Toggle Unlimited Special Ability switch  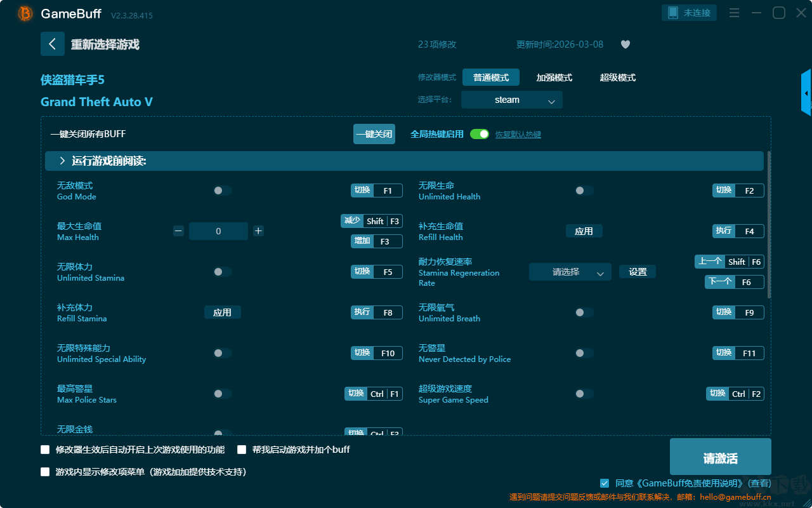[222, 353]
